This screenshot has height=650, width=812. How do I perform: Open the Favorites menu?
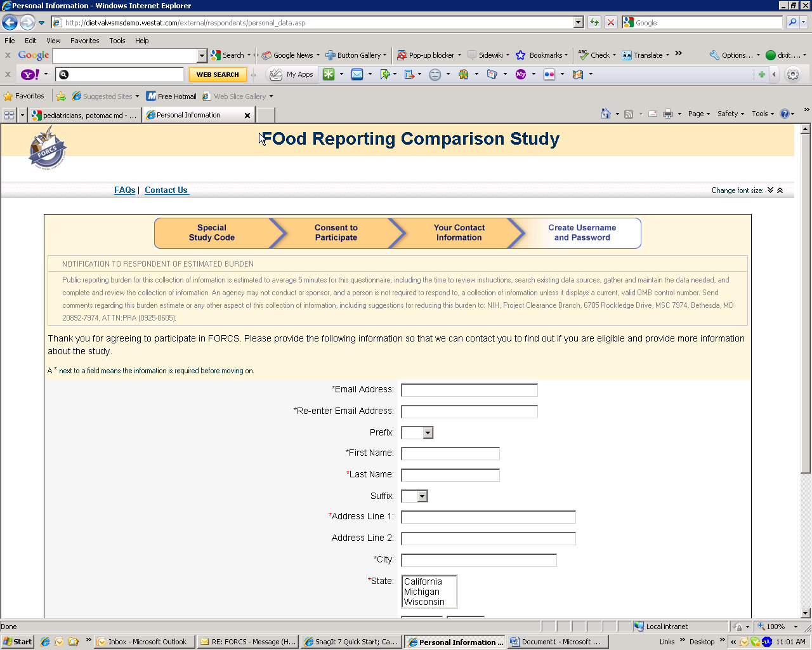point(84,41)
